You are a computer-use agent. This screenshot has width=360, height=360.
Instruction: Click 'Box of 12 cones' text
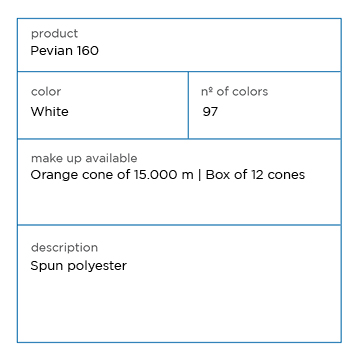click(x=255, y=175)
